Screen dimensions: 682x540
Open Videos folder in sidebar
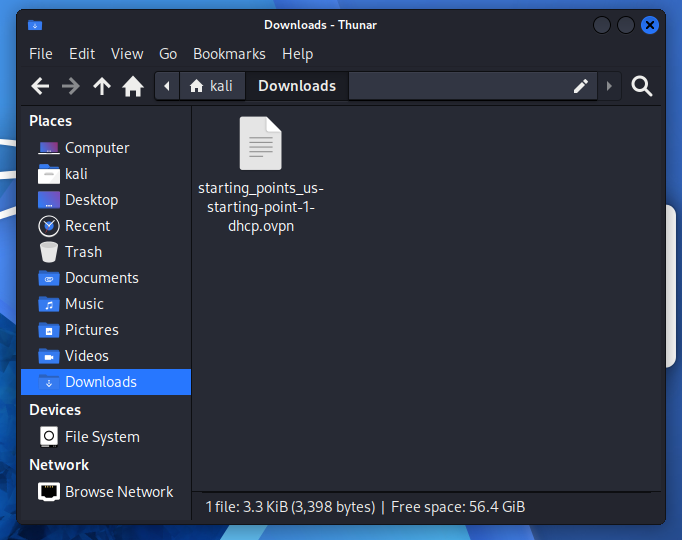[x=106, y=356]
